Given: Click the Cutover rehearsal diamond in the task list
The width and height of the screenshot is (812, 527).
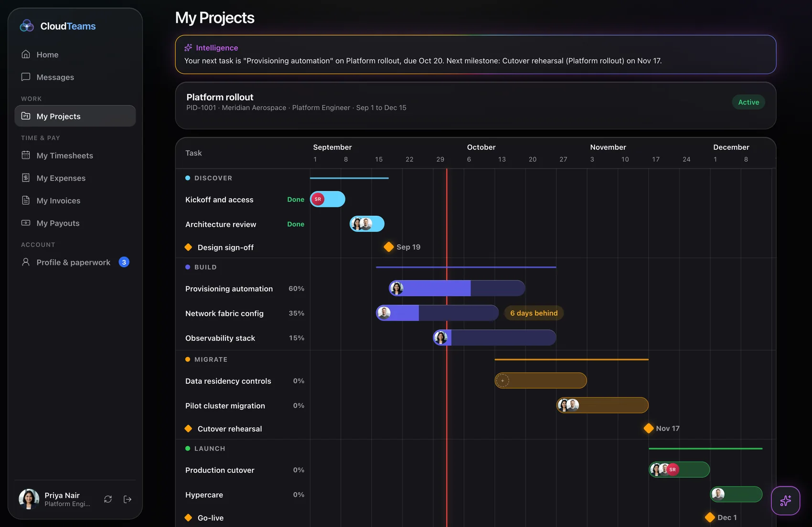Looking at the screenshot, I should [x=188, y=429].
